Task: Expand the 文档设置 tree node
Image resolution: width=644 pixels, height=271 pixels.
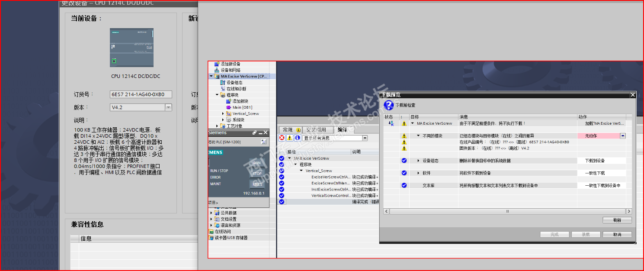Action: point(211,219)
